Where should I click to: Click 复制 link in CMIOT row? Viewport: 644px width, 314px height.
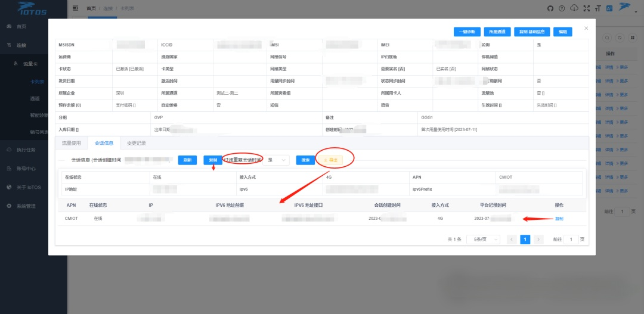coord(559,219)
